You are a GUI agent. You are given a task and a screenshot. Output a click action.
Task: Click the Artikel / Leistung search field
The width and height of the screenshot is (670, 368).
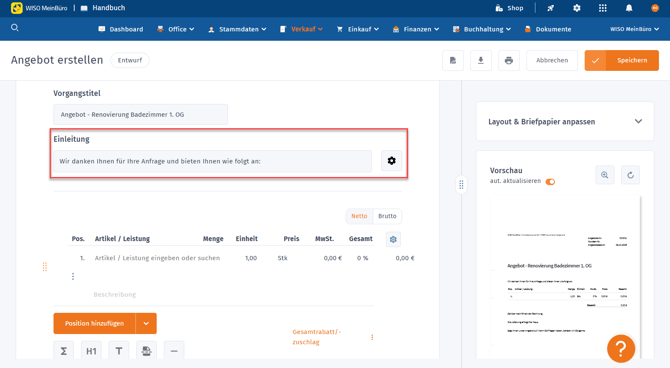158,258
